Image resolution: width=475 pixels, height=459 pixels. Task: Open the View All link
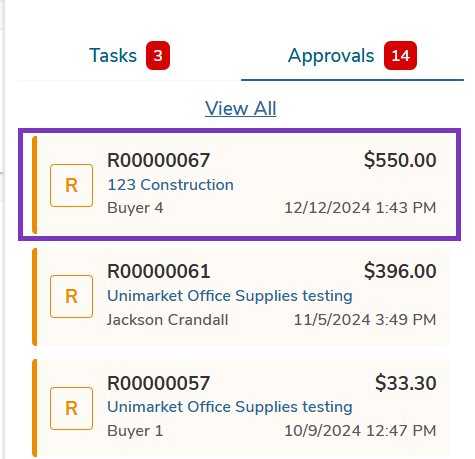(241, 108)
